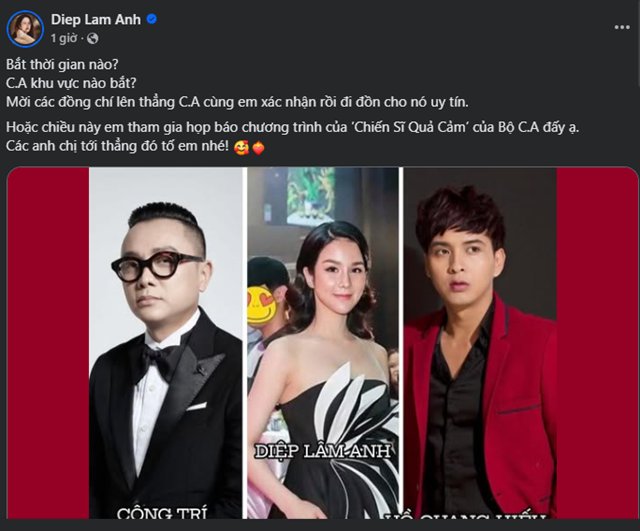Open Diep Lam Anh's profile avatar
Image resolution: width=640 pixels, height=531 pixels.
click(x=25, y=29)
